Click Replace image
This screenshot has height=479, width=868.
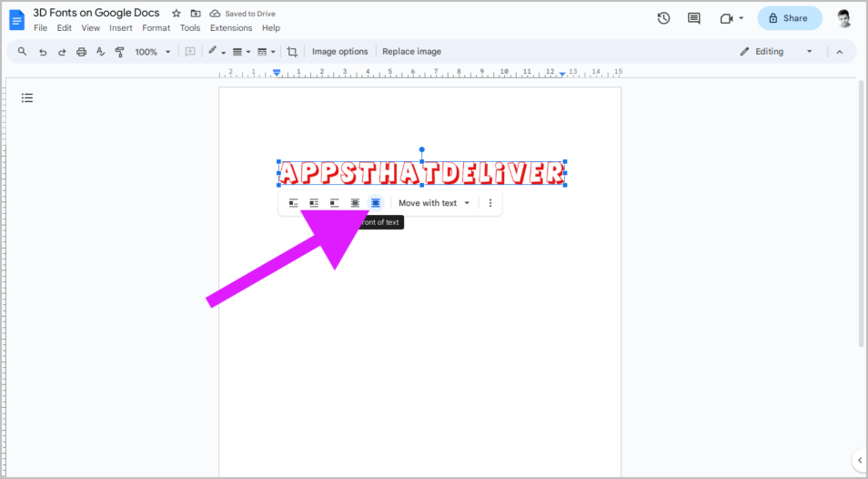412,52
